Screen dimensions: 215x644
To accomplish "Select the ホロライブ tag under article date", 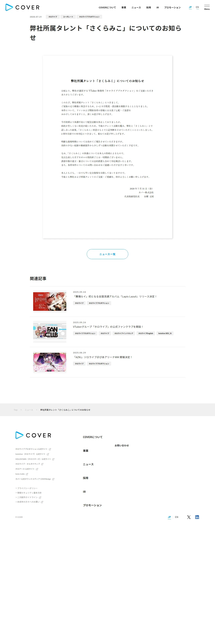I will point(53,17).
